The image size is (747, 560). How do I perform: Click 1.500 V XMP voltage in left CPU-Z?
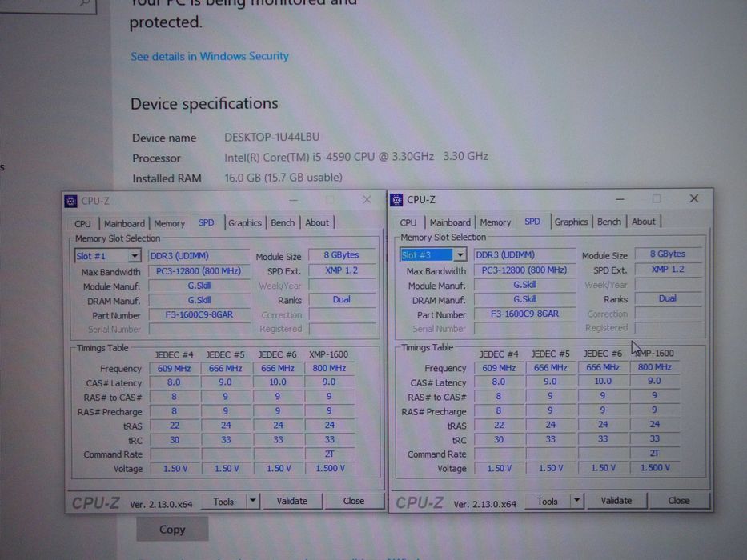(330, 469)
